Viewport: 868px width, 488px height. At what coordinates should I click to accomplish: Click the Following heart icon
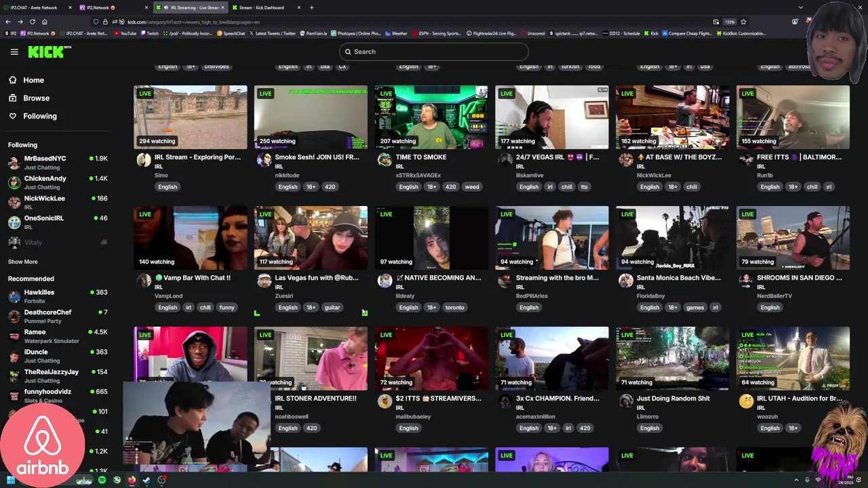(x=12, y=116)
